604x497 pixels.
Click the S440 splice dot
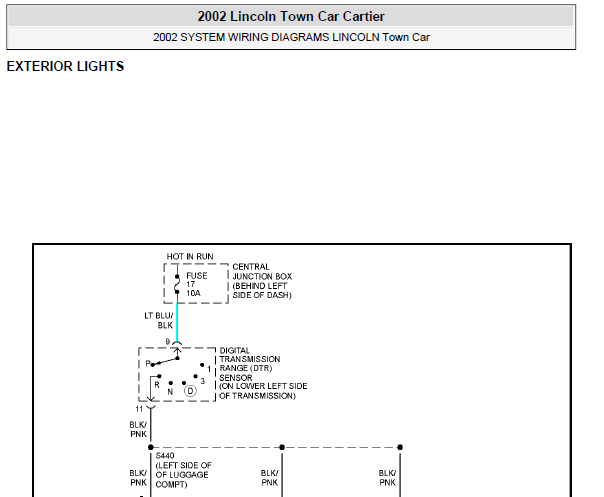151,447
